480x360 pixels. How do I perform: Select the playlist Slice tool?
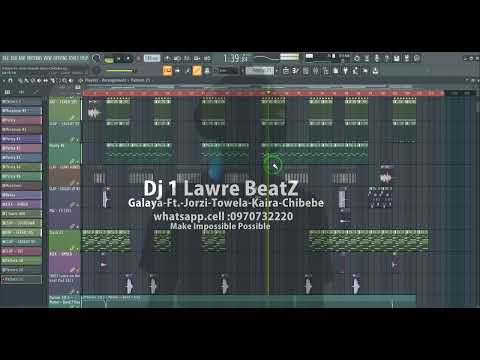point(52,80)
